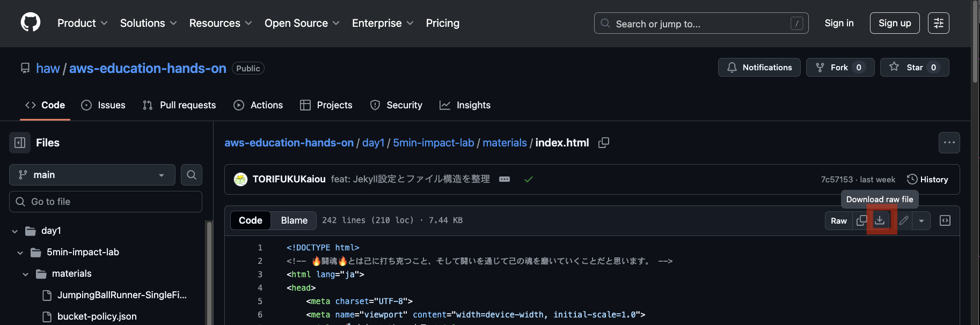Screen dimensions: 980x325
Task: Open the Raw file view
Action: pos(839,220)
